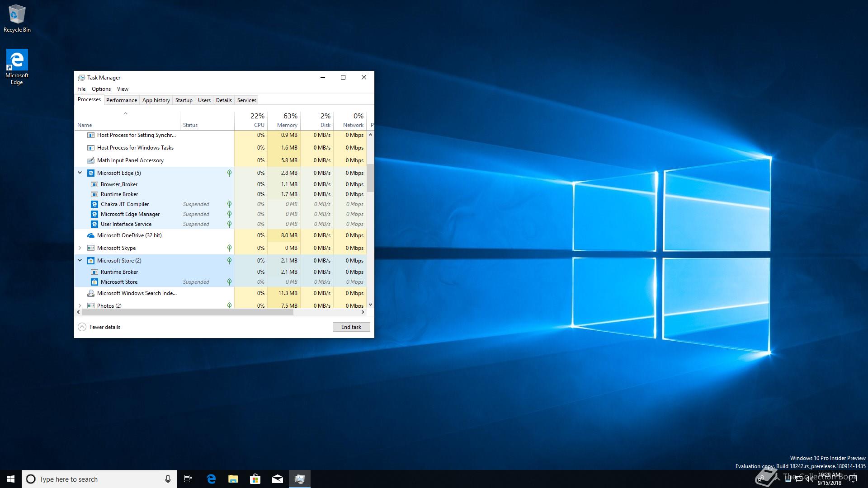Screen dimensions: 868x488
Task: Expand the Photos (2) group
Action: coord(80,305)
